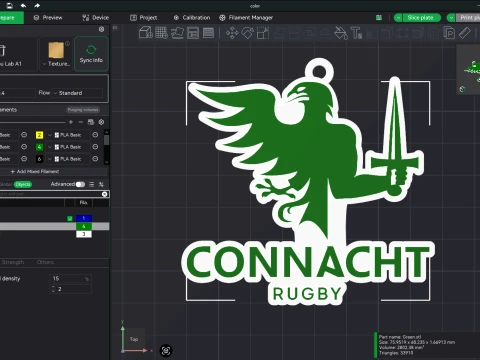Click the Sync info button

pyautogui.click(x=91, y=54)
